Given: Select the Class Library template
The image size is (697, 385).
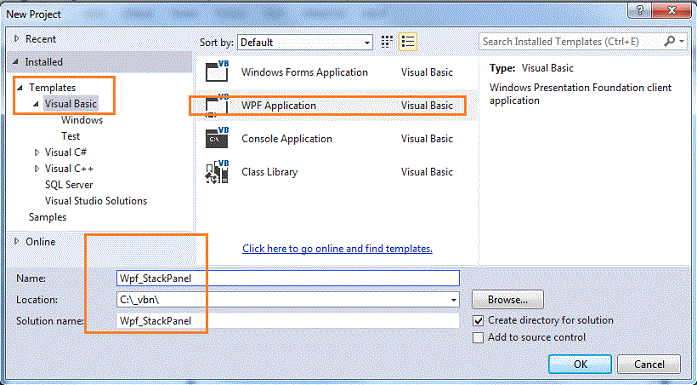Looking at the screenshot, I should pos(336,172).
